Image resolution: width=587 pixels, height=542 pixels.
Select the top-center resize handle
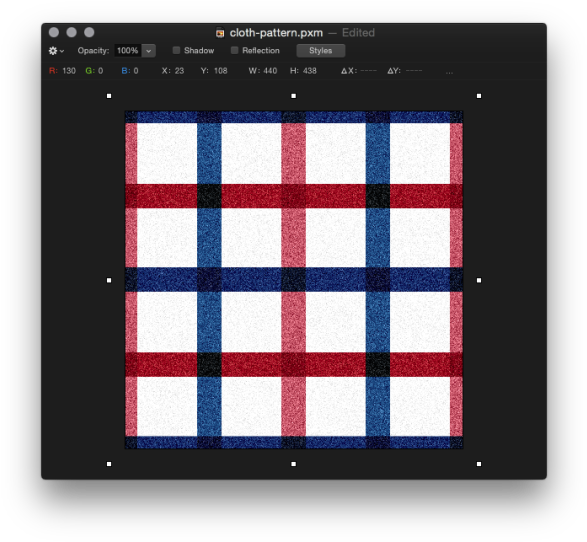click(x=294, y=96)
